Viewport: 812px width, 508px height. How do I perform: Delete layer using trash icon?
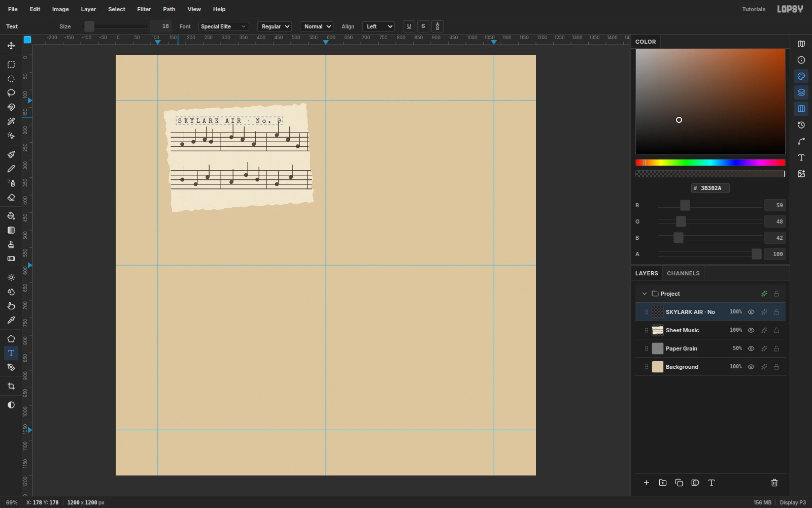(774, 483)
